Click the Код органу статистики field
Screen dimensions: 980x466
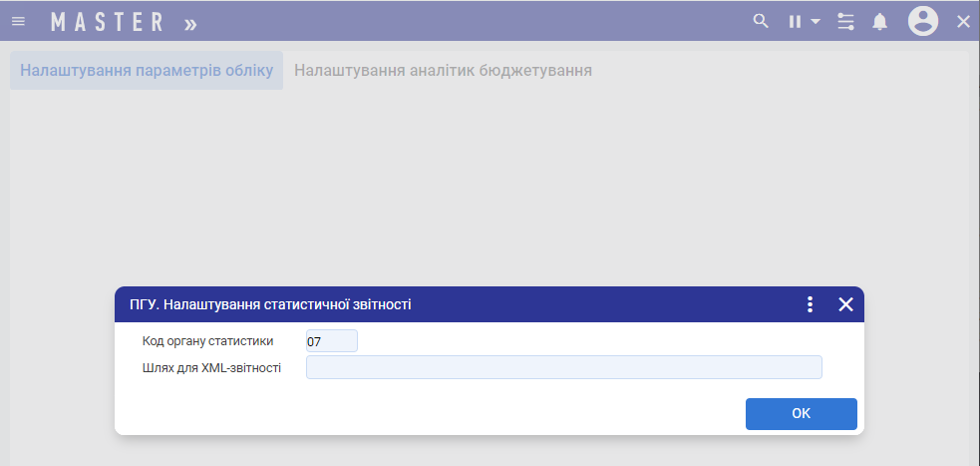coord(331,341)
